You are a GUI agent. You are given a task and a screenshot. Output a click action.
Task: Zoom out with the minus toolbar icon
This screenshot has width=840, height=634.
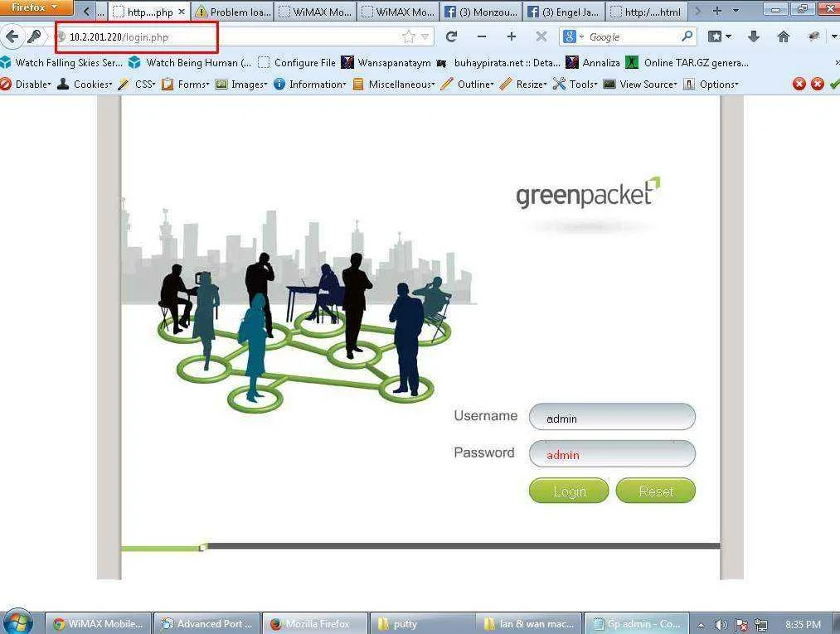click(x=482, y=36)
